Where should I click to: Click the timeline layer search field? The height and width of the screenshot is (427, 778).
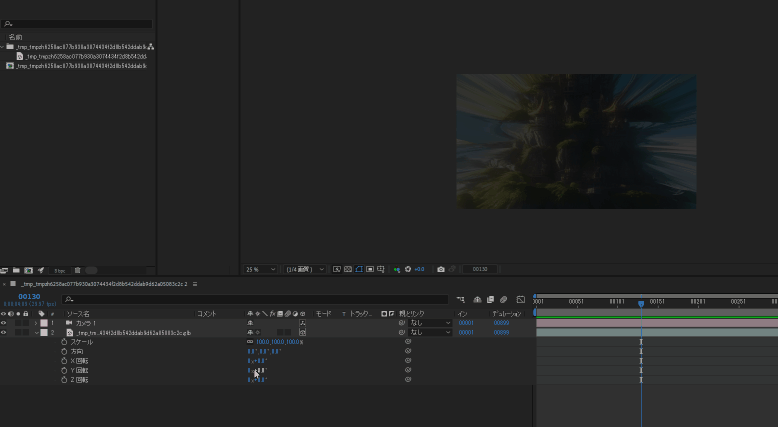pos(255,300)
